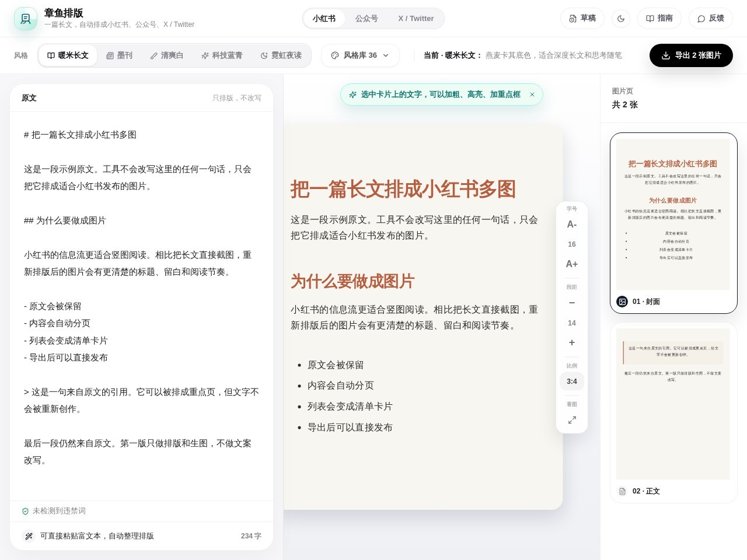747x560 pixels.
Task: Click the source line ## 为什么要做成图片
Action: [x=65, y=220]
